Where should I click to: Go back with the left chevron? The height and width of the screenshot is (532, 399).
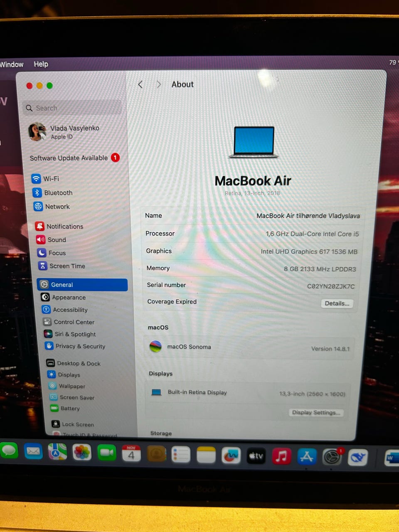pos(140,84)
